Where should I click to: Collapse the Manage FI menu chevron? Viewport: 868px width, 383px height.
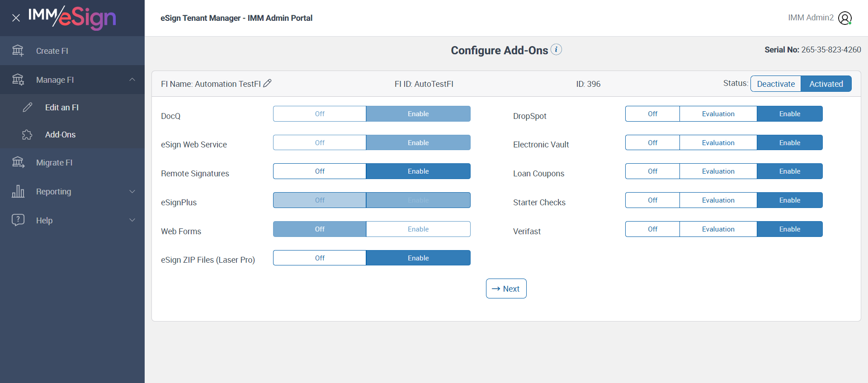pyautogui.click(x=132, y=80)
